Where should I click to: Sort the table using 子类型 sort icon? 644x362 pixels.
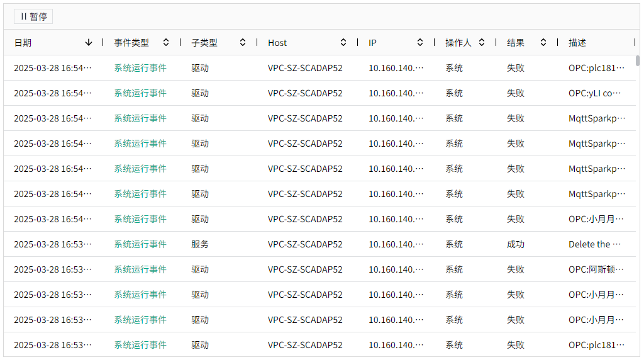243,43
